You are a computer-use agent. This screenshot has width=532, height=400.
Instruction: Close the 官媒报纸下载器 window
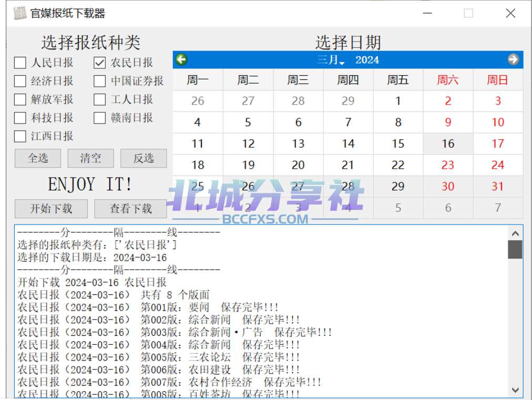pyautogui.click(x=510, y=13)
